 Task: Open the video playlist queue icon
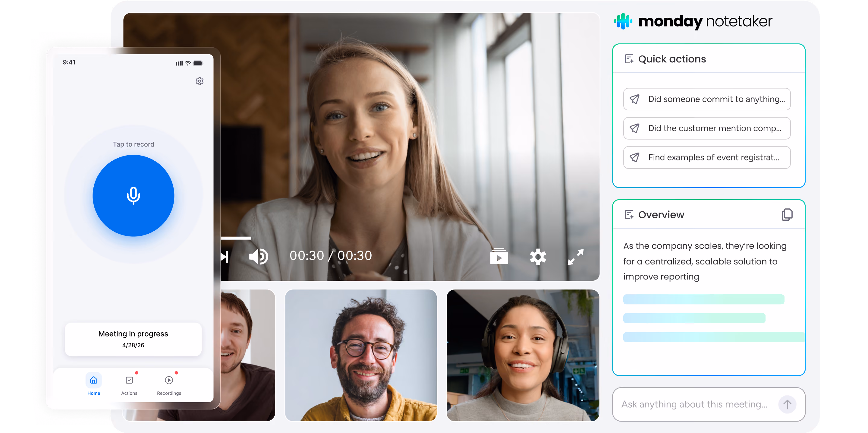click(x=499, y=257)
